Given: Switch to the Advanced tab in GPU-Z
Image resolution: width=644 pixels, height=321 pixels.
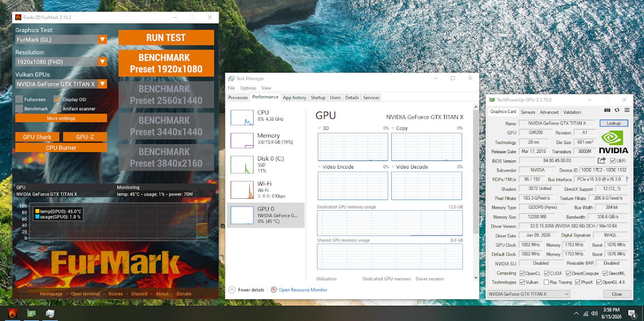Looking at the screenshot, I should [549, 112].
